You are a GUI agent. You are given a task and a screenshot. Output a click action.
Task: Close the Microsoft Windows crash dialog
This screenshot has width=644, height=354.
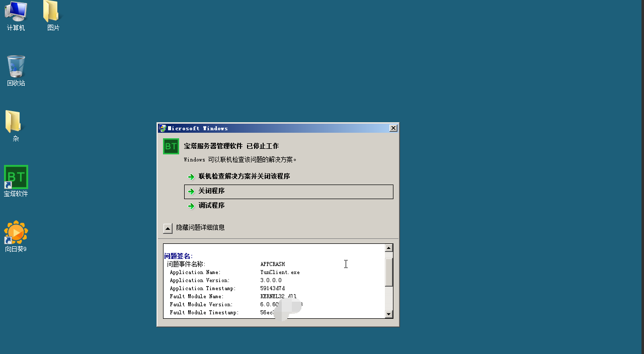pyautogui.click(x=393, y=128)
